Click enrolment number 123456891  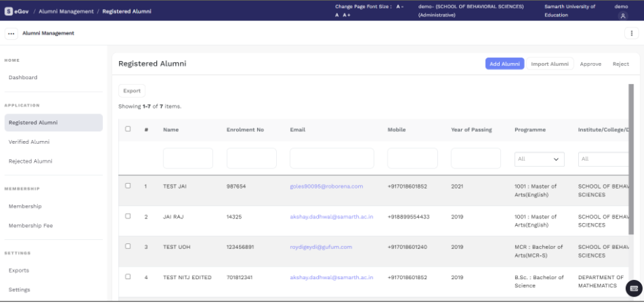click(x=240, y=247)
